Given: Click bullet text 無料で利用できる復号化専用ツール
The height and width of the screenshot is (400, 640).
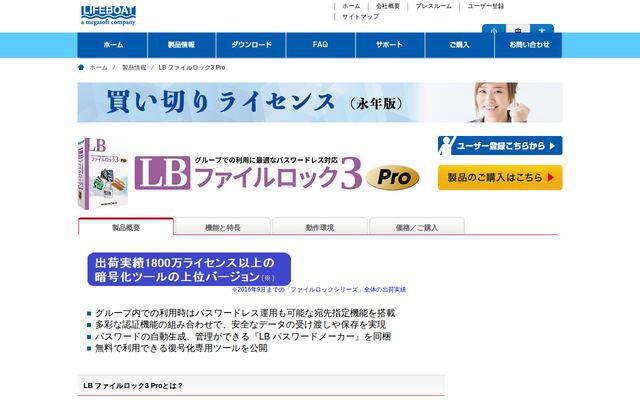Looking at the screenshot, I should pyautogui.click(x=181, y=348).
